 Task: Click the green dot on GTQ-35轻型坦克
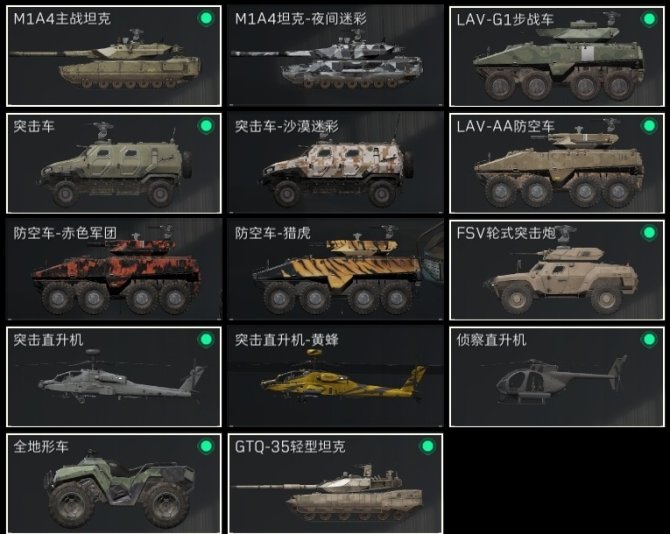tap(427, 446)
